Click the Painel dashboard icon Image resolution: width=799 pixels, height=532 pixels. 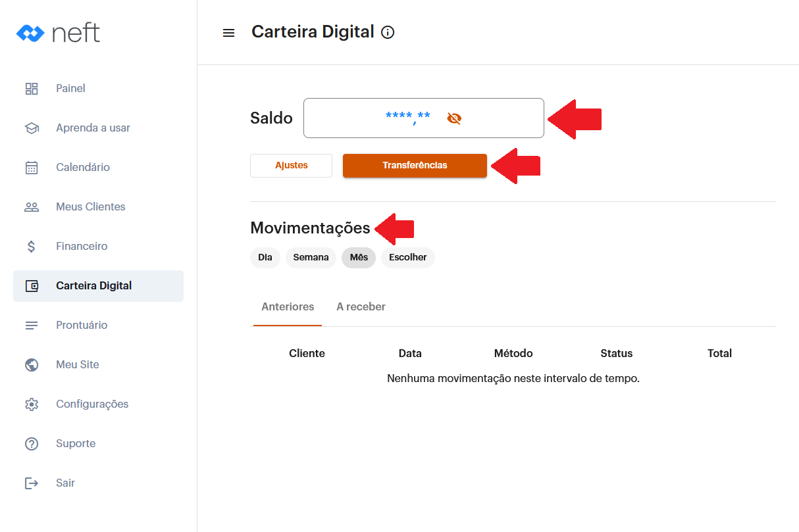tap(32, 89)
